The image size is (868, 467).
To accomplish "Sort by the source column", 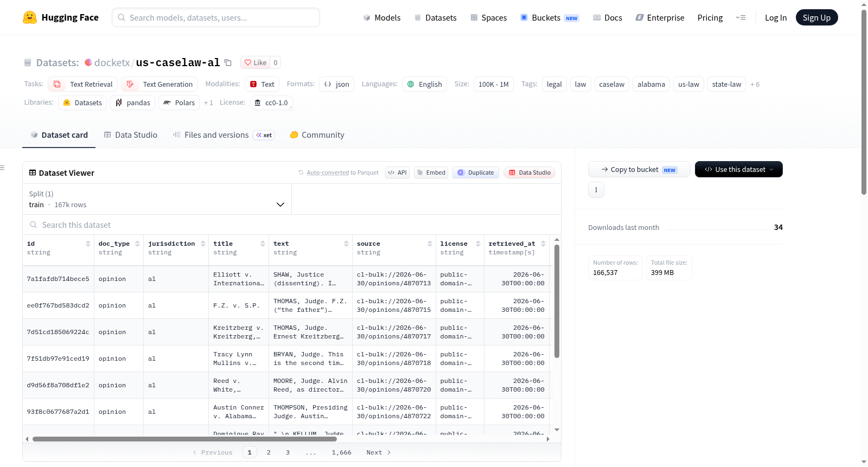I will click(430, 244).
